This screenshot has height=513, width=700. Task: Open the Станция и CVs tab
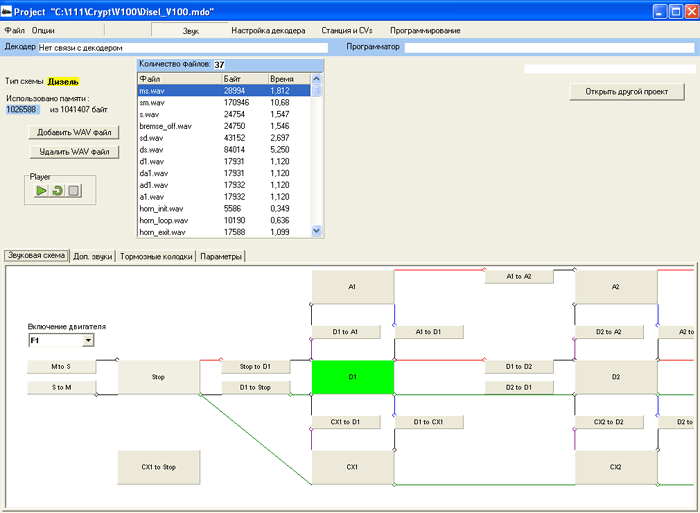coord(347,30)
